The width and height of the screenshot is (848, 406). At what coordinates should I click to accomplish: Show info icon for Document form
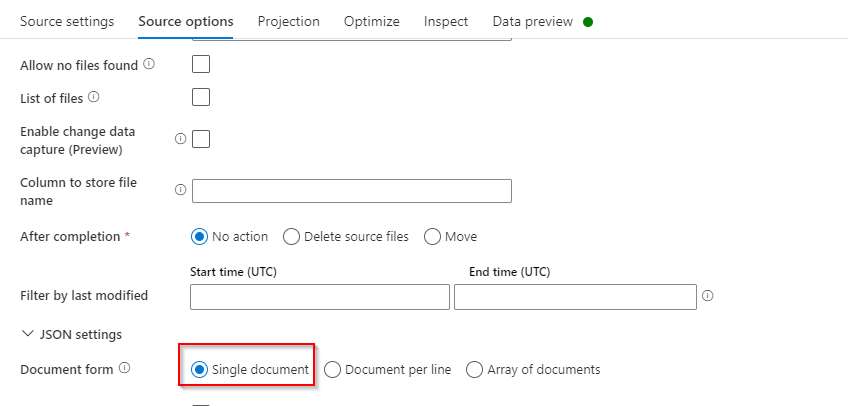[124, 368]
